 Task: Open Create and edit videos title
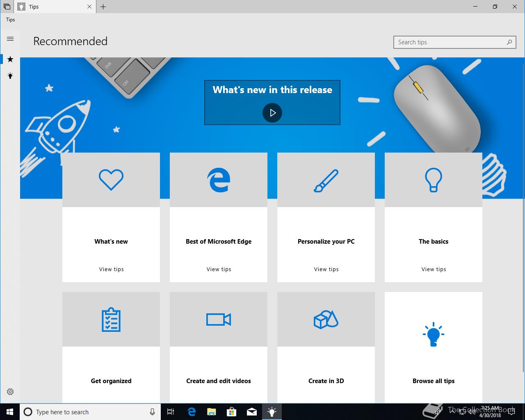pos(219,381)
